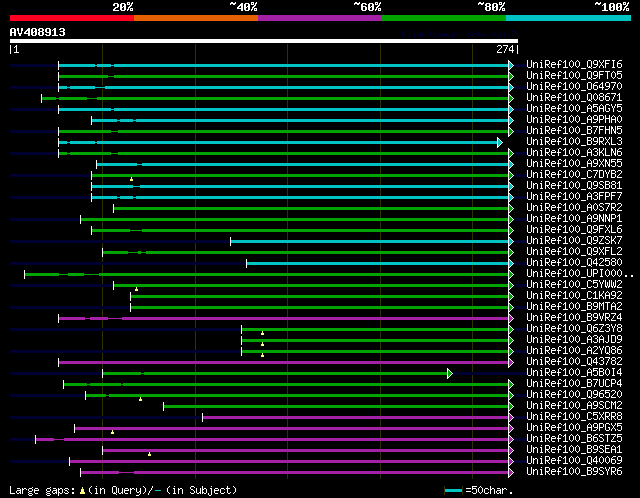This screenshot has height=498, width=640.
Task: Click the purple alignment bar for Q43782
Action: tap(284, 362)
